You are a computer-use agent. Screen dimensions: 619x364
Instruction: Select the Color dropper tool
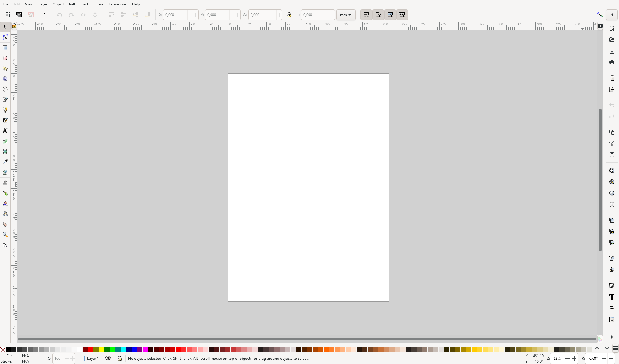click(5, 162)
